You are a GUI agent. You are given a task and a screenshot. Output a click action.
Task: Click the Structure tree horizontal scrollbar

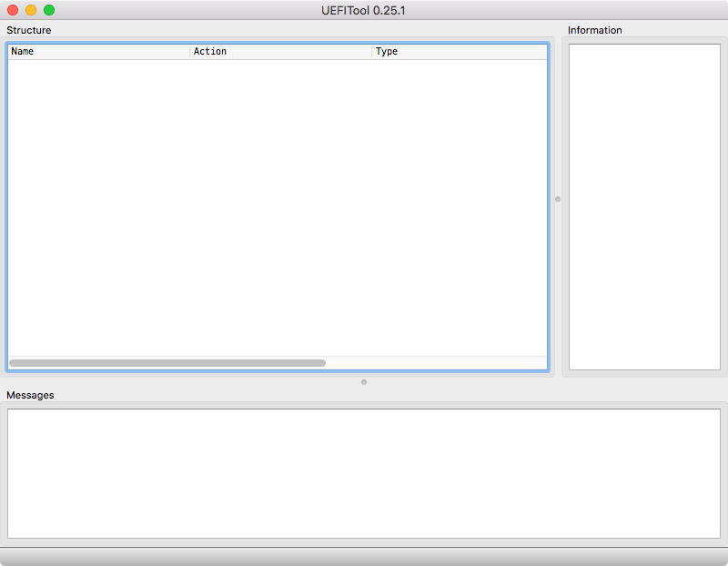click(x=167, y=363)
